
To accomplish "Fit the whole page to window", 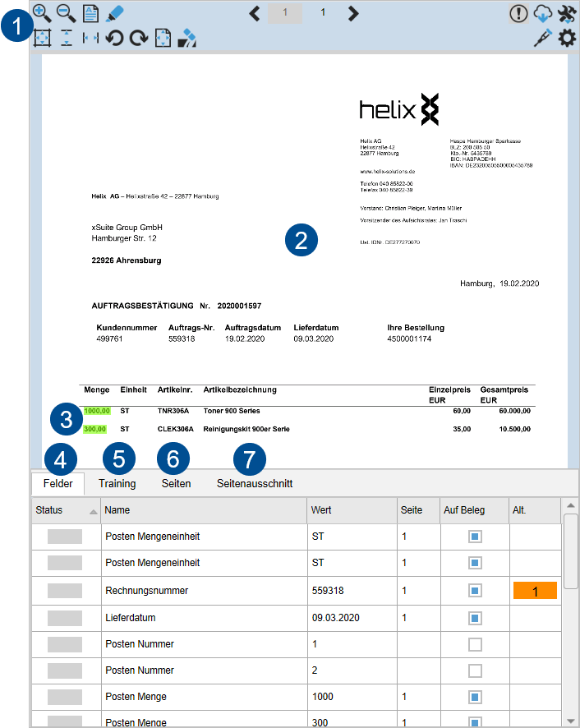I will coord(42,38).
